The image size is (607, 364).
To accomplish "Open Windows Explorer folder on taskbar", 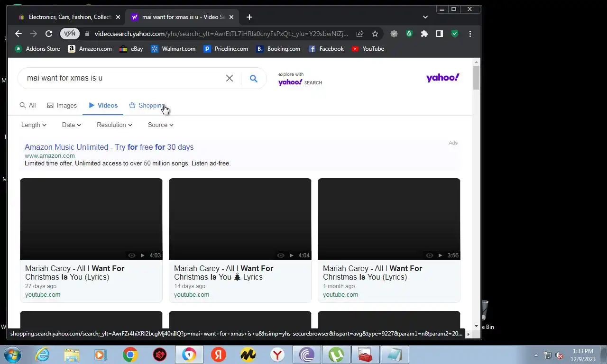I will click(x=72, y=355).
